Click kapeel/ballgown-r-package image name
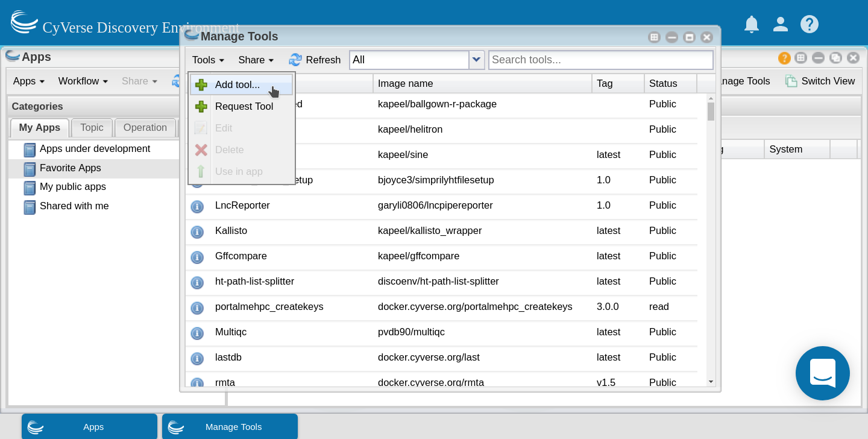The height and width of the screenshot is (439, 868). [x=437, y=104]
